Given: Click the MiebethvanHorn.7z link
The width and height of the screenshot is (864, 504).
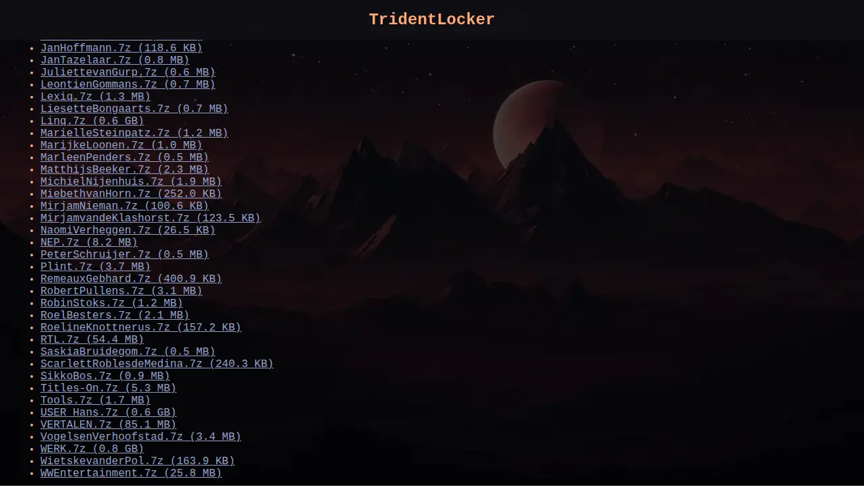Looking at the screenshot, I should [131, 194].
